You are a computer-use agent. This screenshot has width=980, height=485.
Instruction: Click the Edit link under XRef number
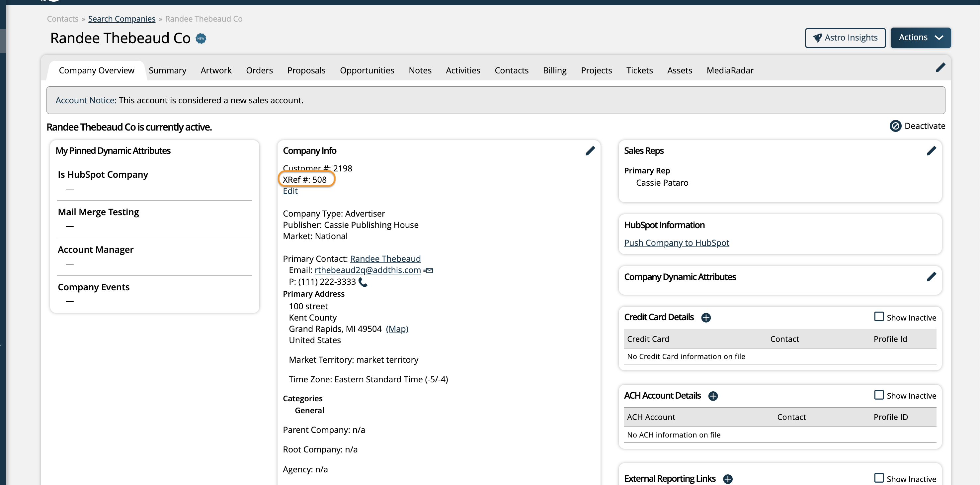point(290,191)
